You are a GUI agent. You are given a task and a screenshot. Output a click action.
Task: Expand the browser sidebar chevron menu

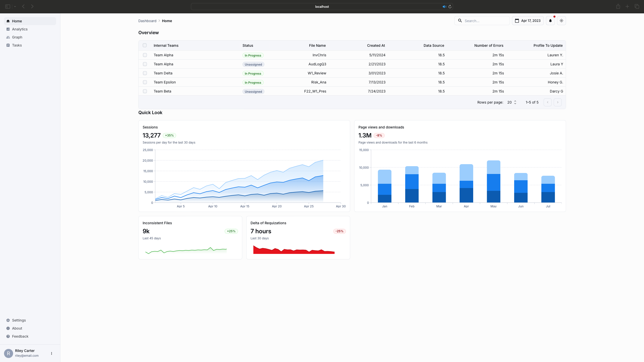pyautogui.click(x=15, y=7)
